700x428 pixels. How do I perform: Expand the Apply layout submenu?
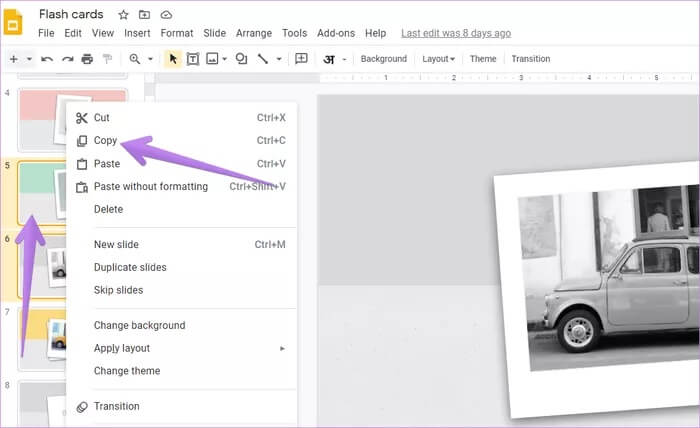coord(181,348)
